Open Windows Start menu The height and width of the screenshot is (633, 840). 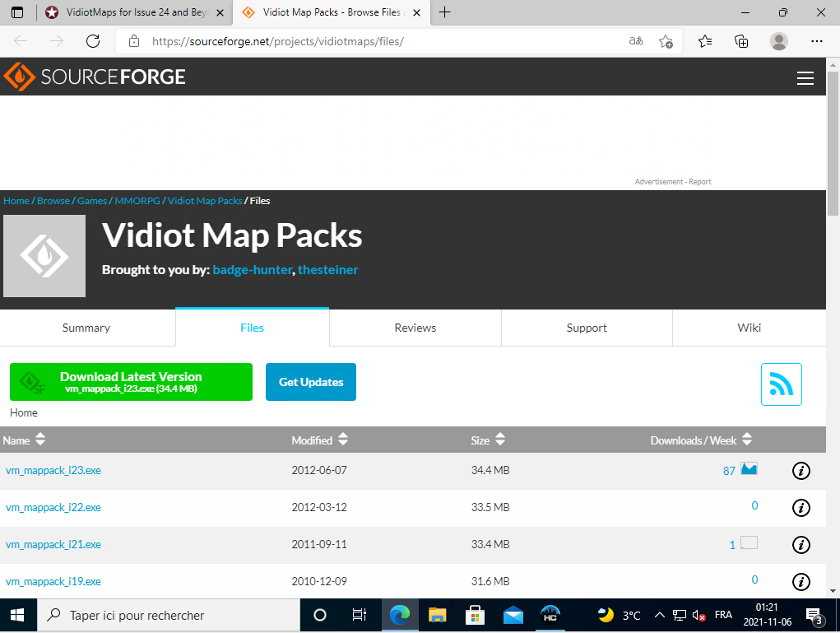(x=17, y=616)
